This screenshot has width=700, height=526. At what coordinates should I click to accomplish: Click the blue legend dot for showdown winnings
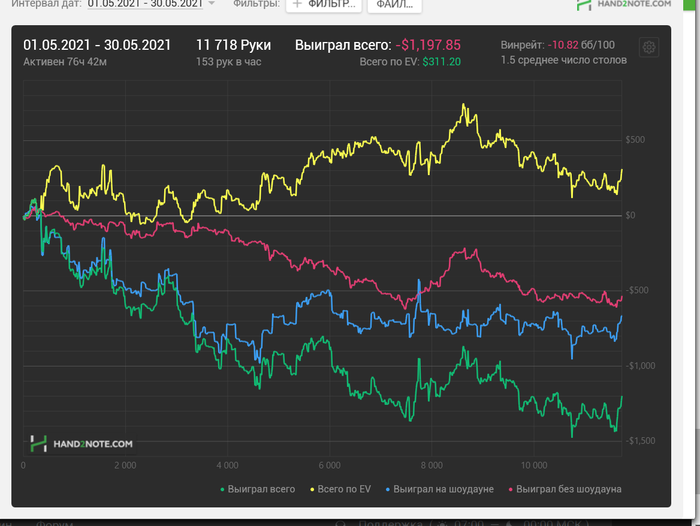pos(388,490)
